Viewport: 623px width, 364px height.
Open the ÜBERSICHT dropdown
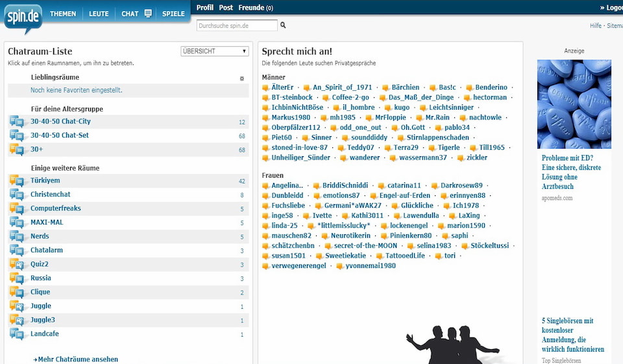click(214, 51)
